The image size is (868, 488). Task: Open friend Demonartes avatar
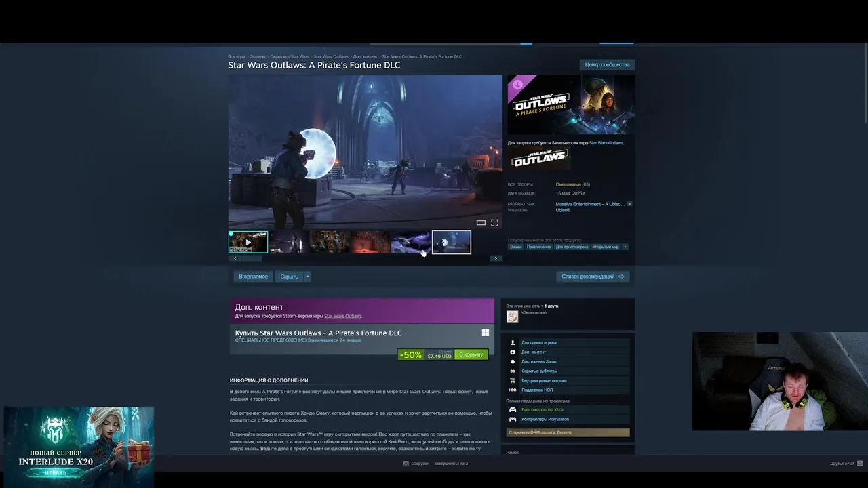click(512, 317)
